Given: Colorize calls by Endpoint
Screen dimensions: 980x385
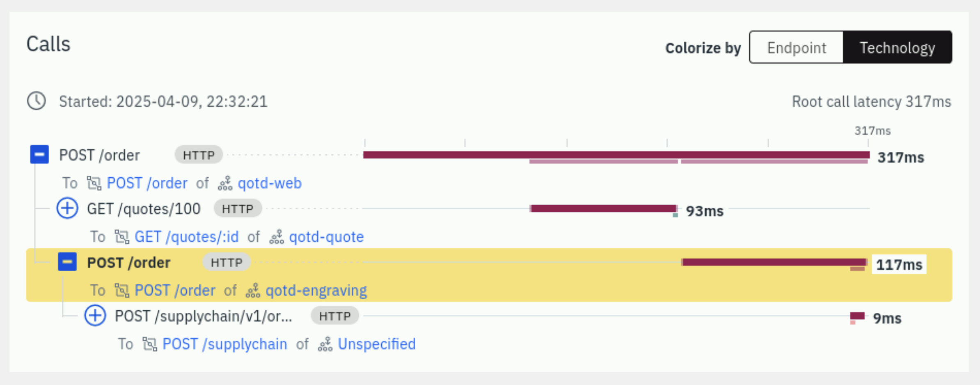Looking at the screenshot, I should [797, 48].
